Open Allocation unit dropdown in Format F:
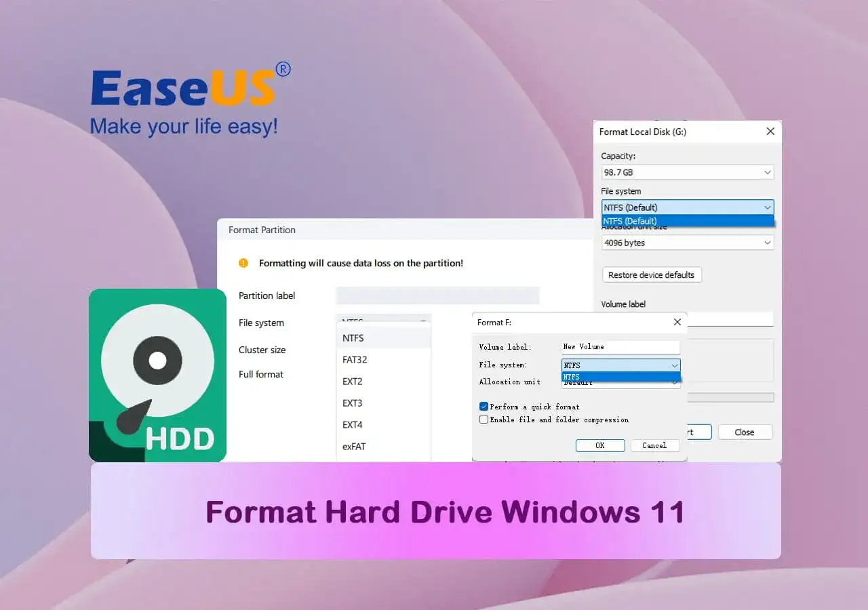The width and height of the screenshot is (868, 610). pos(620,383)
